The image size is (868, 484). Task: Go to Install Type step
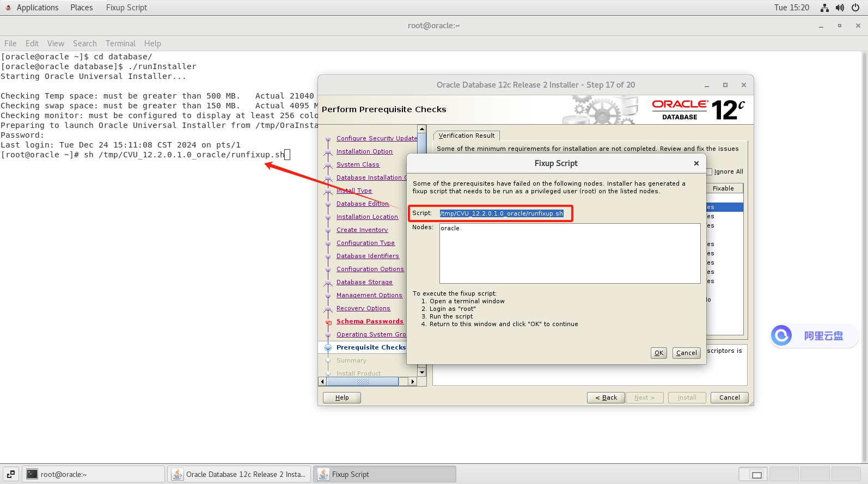click(x=354, y=191)
